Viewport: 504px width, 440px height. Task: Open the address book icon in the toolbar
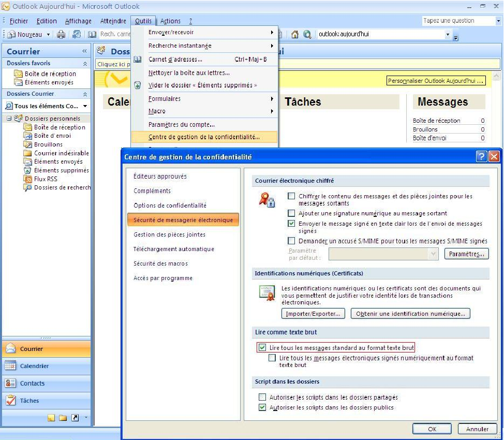[x=92, y=34]
